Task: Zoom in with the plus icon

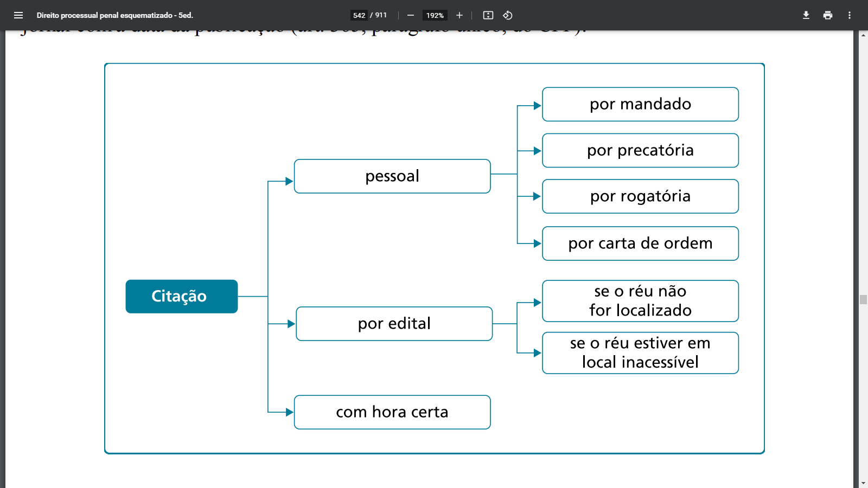Action: tap(459, 15)
